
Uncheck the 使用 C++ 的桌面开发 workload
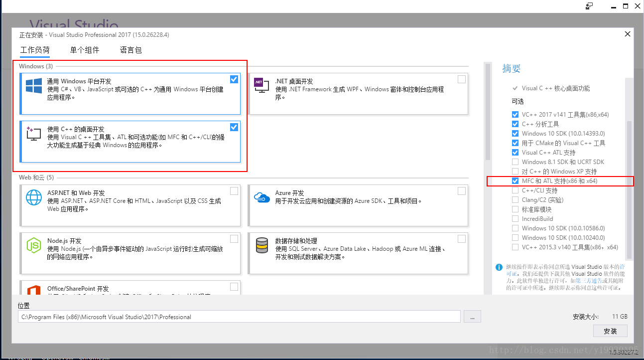(x=234, y=127)
